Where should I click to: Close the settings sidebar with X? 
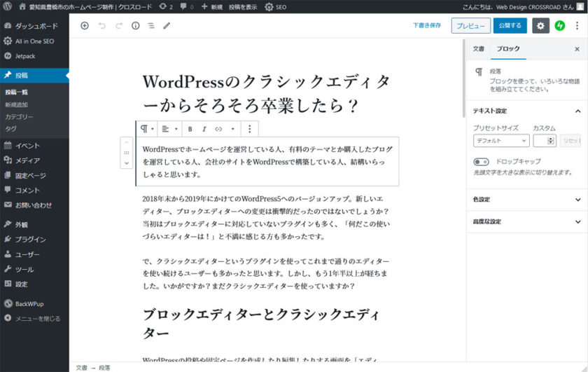point(577,49)
